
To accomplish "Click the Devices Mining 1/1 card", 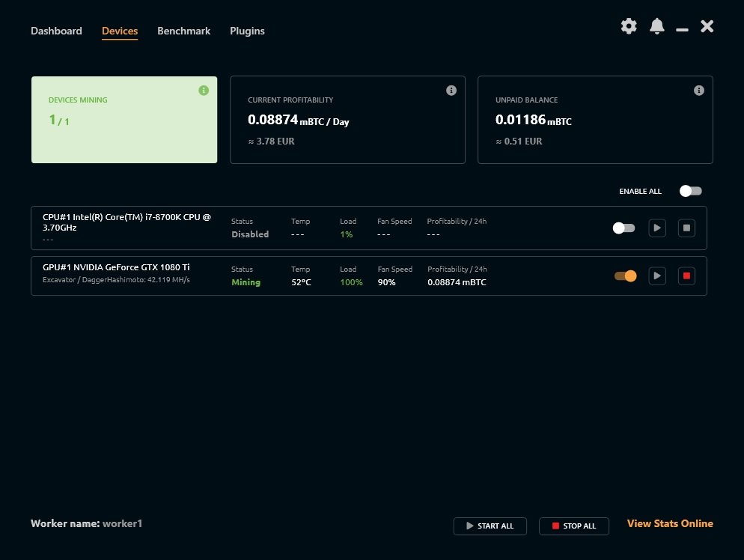I will tap(124, 120).
